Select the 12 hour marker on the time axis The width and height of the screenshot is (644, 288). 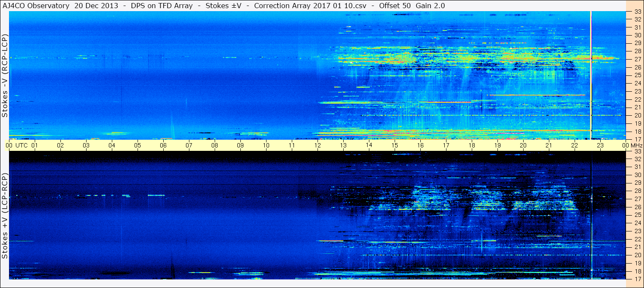(318, 145)
